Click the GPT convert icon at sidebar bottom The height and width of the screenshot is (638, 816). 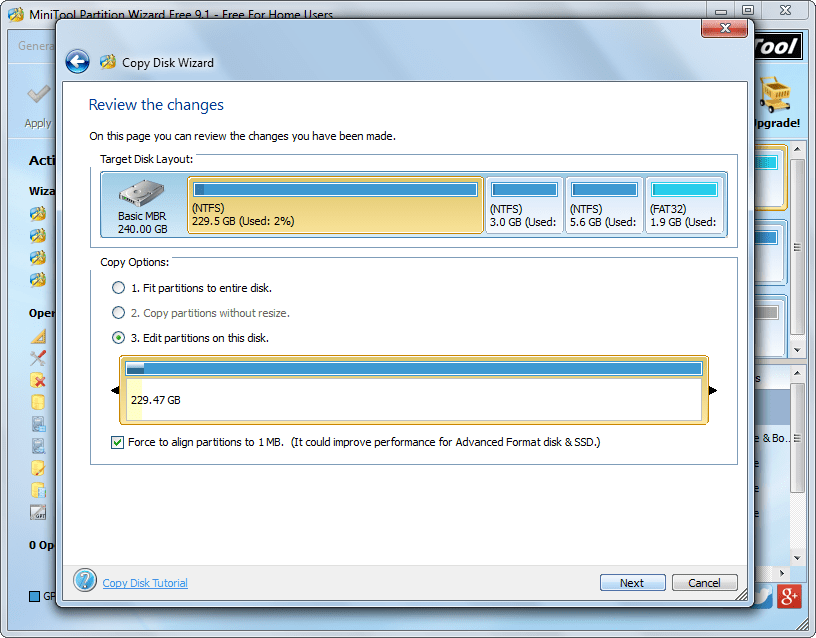pyautogui.click(x=38, y=512)
